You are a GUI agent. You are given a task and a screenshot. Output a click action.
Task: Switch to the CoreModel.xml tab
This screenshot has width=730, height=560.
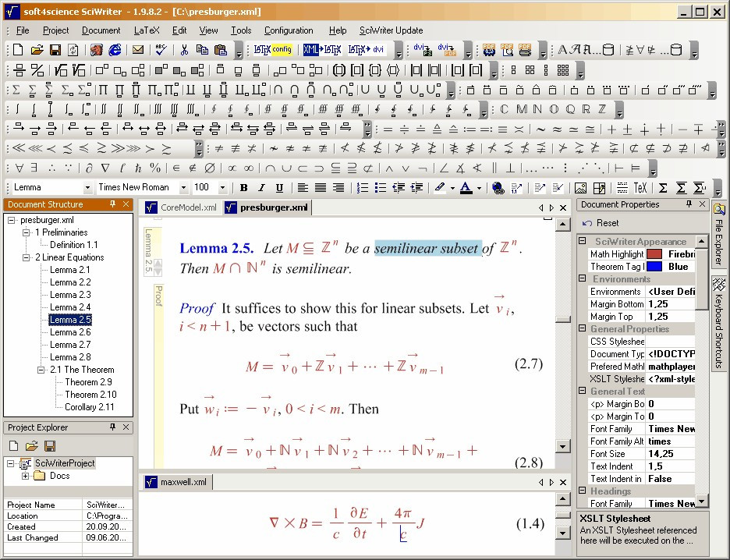(181, 207)
